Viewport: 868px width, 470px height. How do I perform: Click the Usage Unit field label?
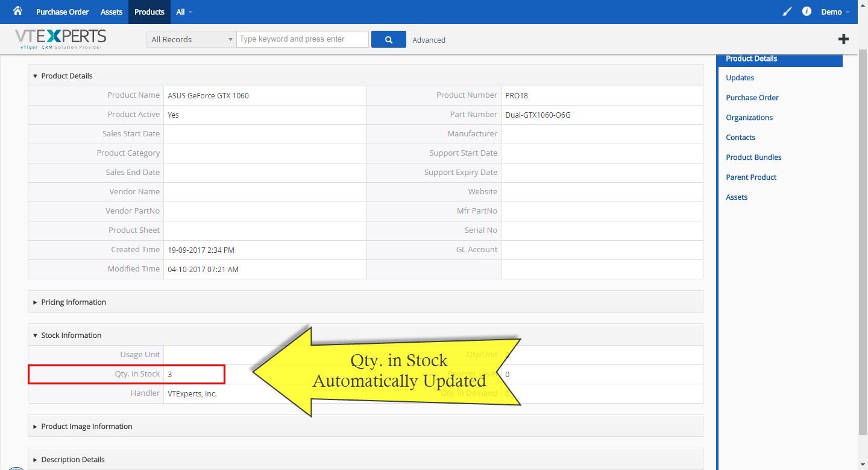(140, 354)
